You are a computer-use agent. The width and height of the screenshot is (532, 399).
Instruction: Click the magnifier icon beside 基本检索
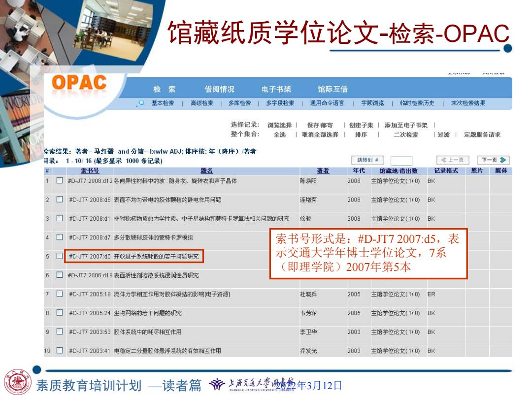pos(140,103)
